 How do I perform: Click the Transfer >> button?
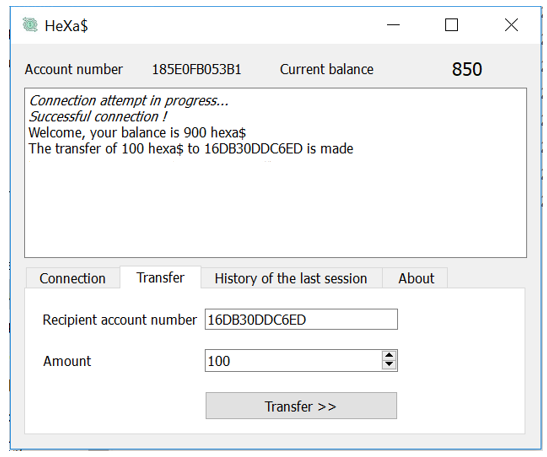(x=301, y=406)
